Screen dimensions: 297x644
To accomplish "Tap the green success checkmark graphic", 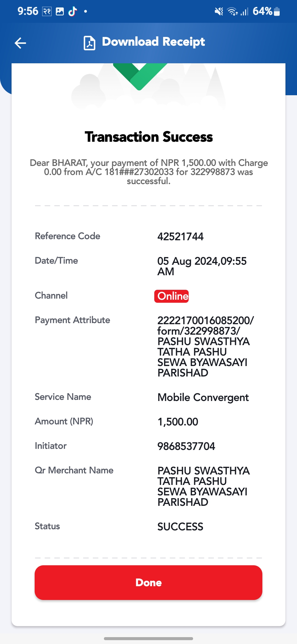I will tap(140, 77).
